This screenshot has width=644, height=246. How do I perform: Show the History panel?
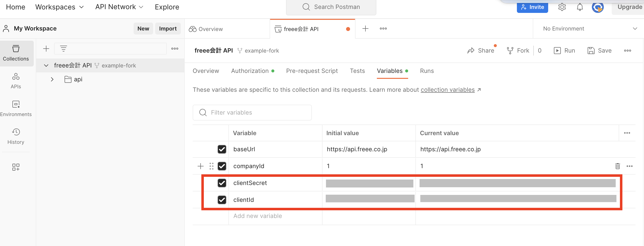point(16,136)
